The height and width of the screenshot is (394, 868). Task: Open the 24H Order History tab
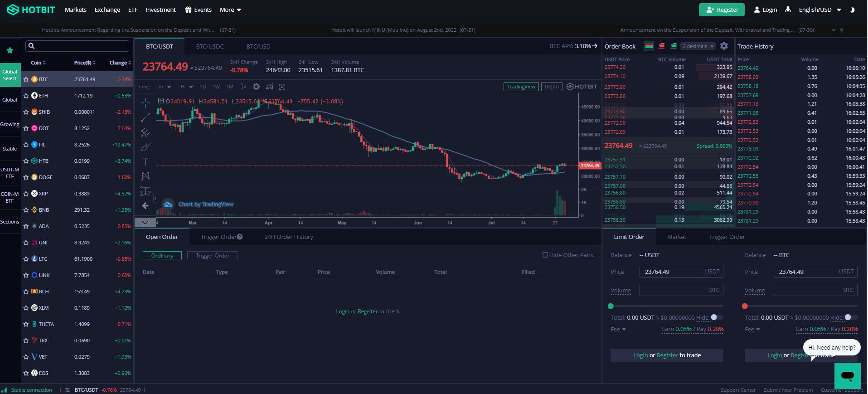click(289, 237)
